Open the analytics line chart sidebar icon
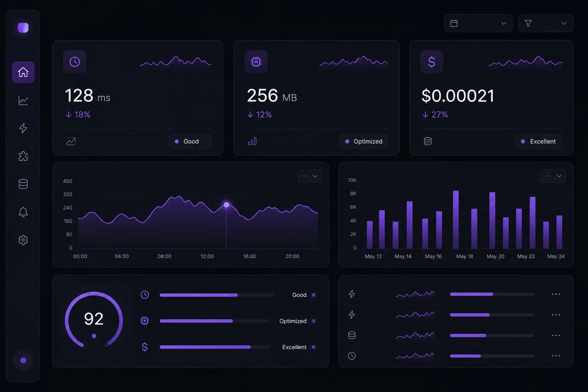This screenshot has height=392, width=588. coord(23,100)
